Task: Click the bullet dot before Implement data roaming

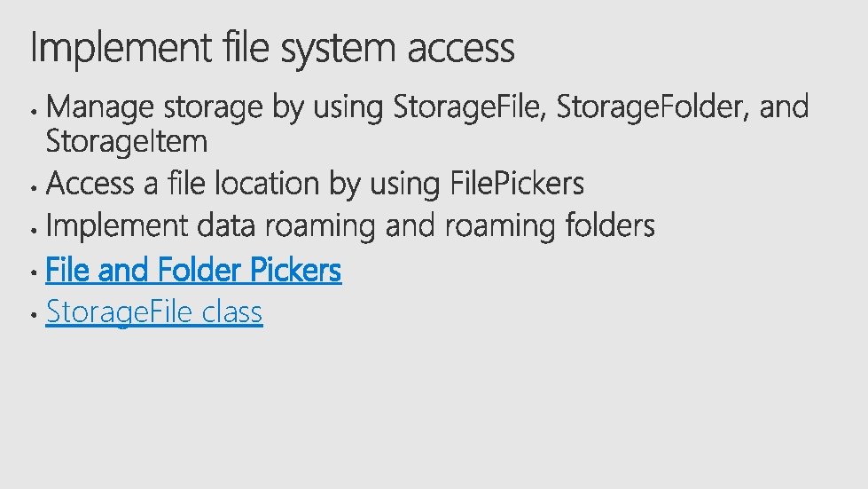Action: (x=35, y=230)
